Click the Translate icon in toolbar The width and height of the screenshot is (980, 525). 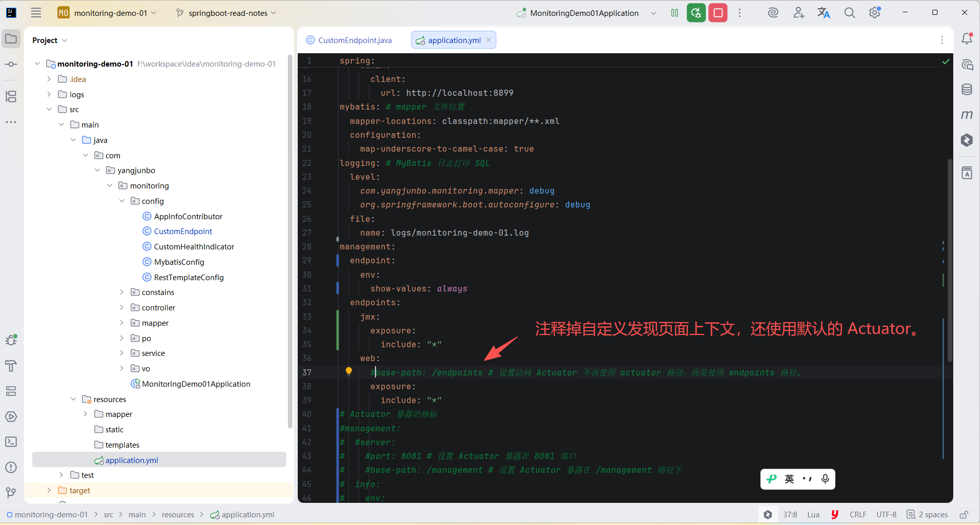pos(824,13)
